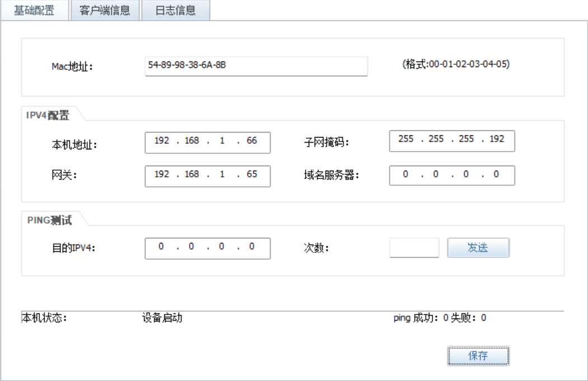The width and height of the screenshot is (588, 381).
Task: Open the 日志信息 tab
Action: tap(175, 10)
